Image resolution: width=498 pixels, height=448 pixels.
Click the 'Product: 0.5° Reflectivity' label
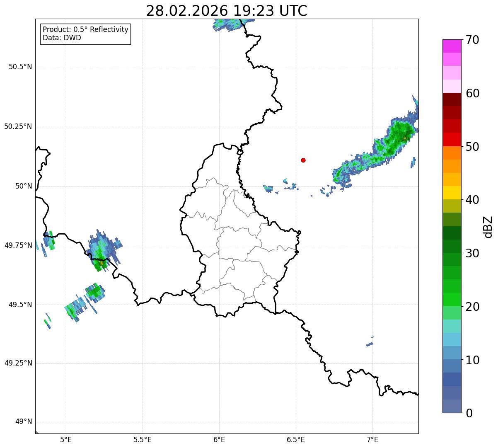click(85, 29)
